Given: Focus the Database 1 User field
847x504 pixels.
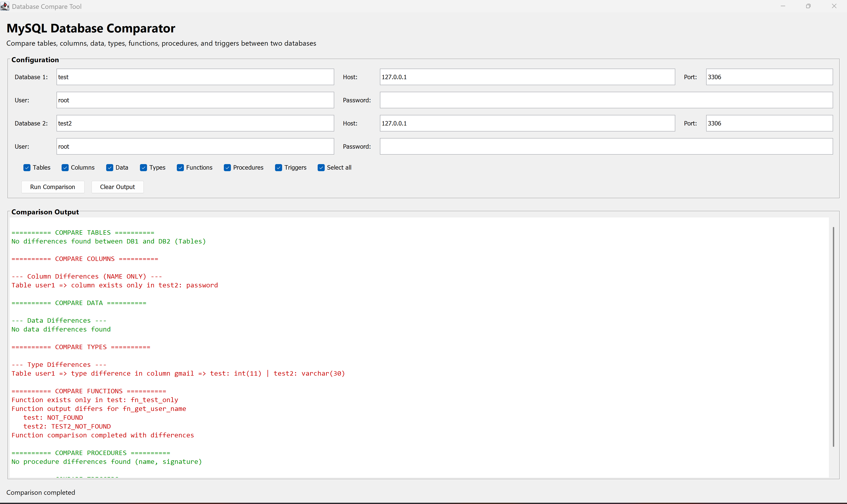Looking at the screenshot, I should tap(195, 100).
